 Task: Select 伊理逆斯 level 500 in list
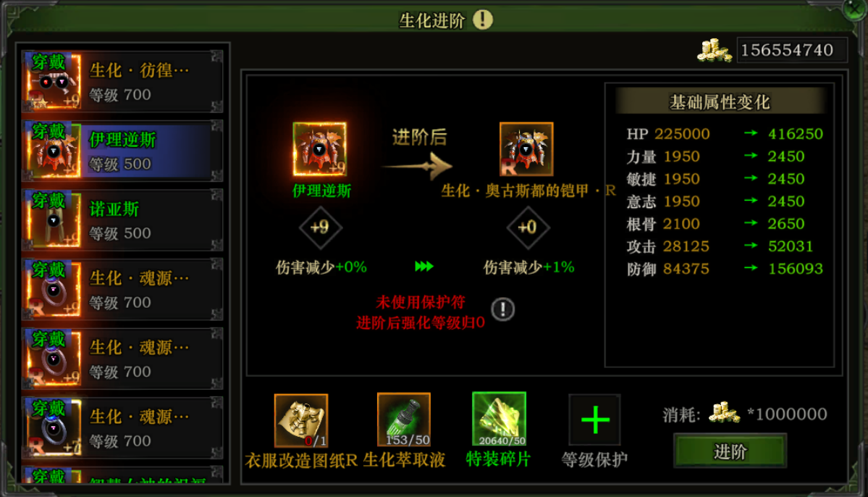point(122,151)
